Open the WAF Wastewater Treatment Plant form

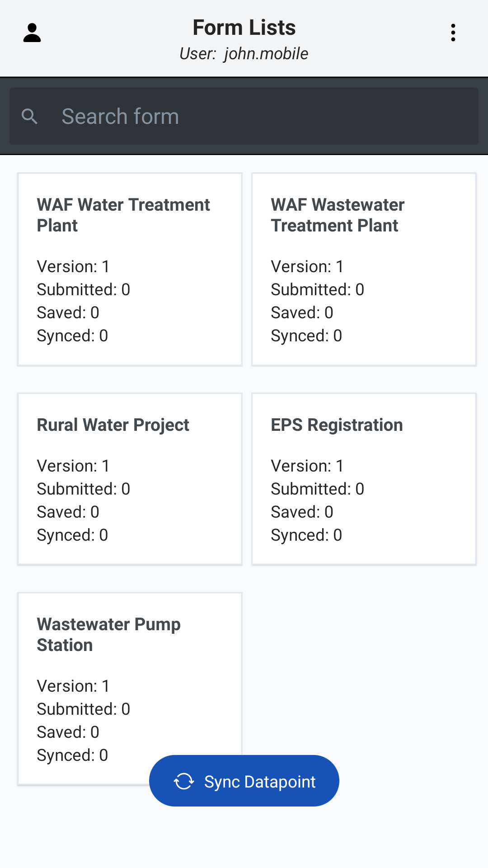[x=364, y=269]
